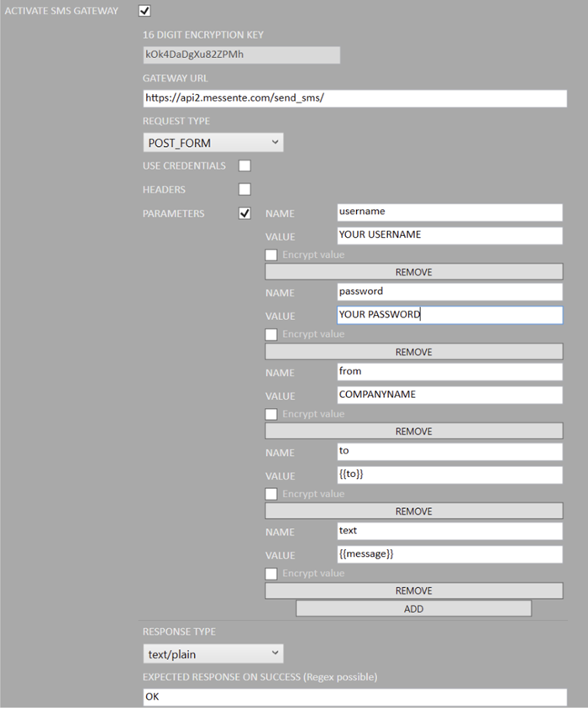Screen dimensions: 588x708
Task: Remove the 'to' parameter entry
Action: click(413, 511)
